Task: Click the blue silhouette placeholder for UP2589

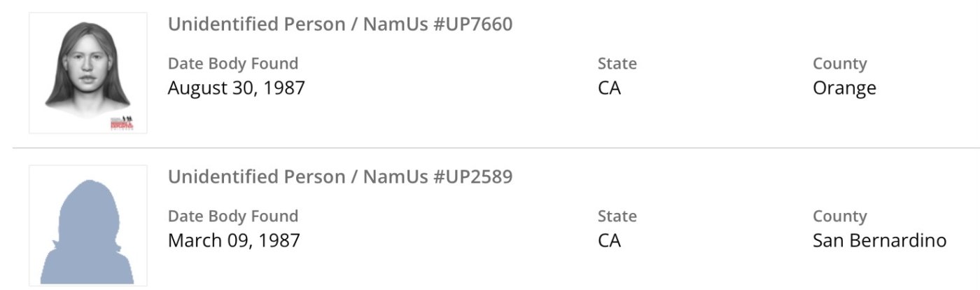Action: pyautogui.click(x=88, y=227)
